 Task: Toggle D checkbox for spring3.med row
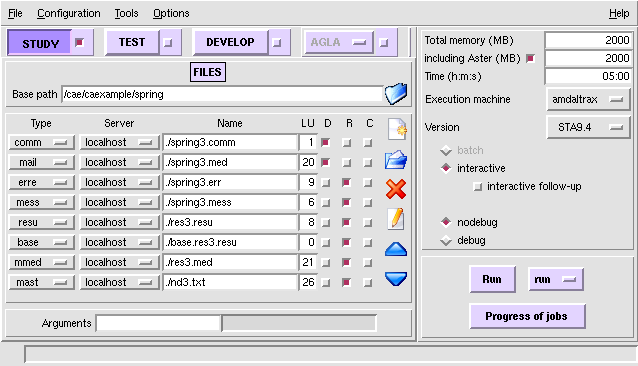click(x=325, y=162)
